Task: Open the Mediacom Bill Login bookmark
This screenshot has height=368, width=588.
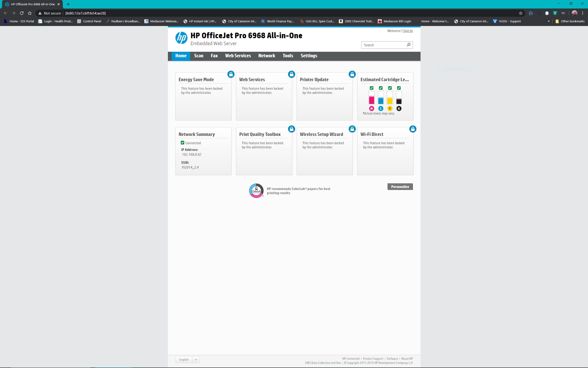Action: pyautogui.click(x=394, y=21)
